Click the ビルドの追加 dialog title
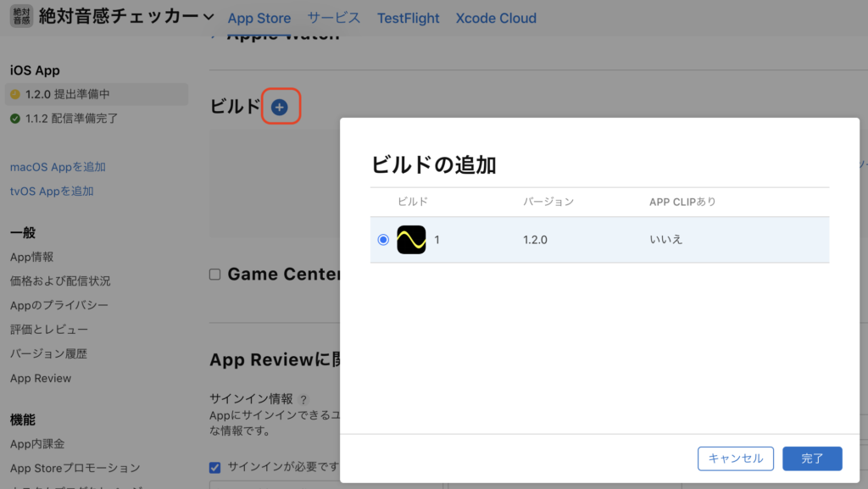 click(433, 165)
